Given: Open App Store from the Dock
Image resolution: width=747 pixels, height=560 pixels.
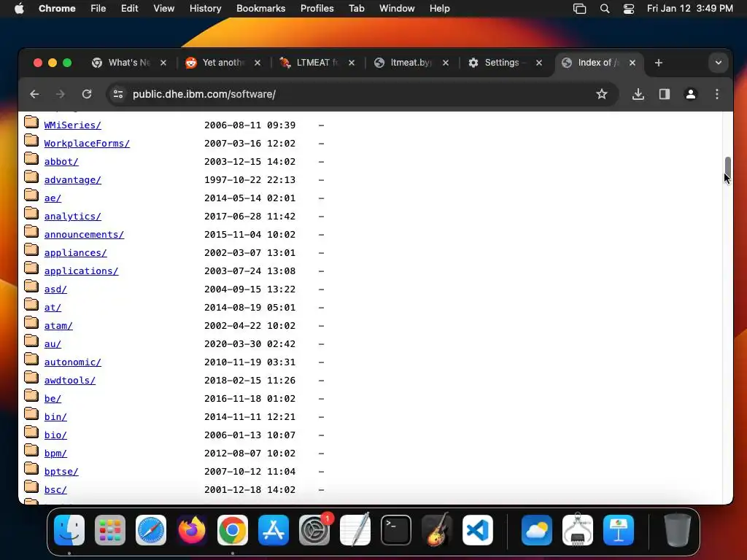Looking at the screenshot, I should coord(274,530).
